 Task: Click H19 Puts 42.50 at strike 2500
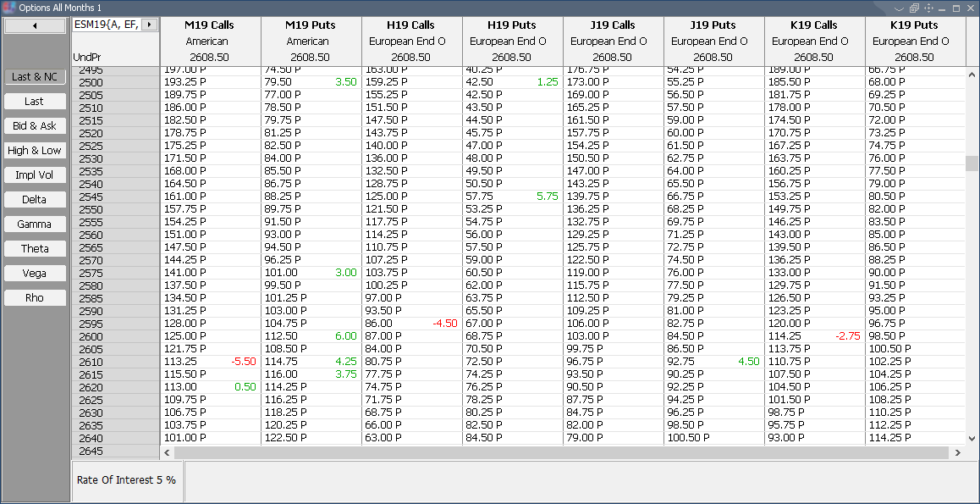480,82
